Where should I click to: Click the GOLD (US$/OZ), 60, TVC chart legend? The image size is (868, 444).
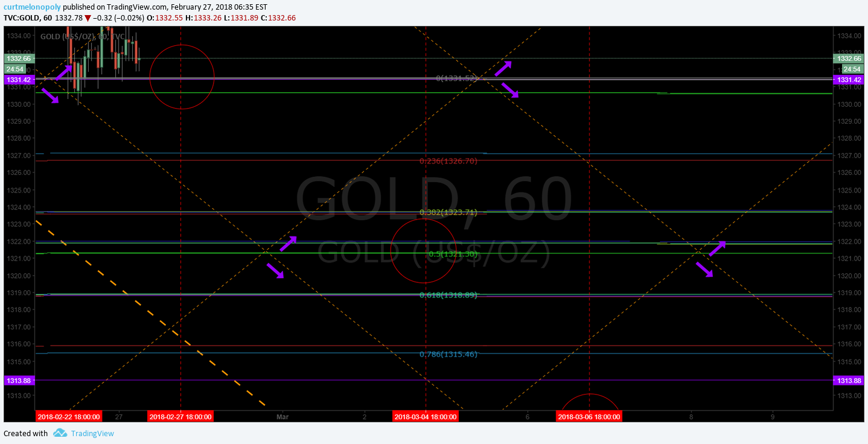[x=83, y=37]
